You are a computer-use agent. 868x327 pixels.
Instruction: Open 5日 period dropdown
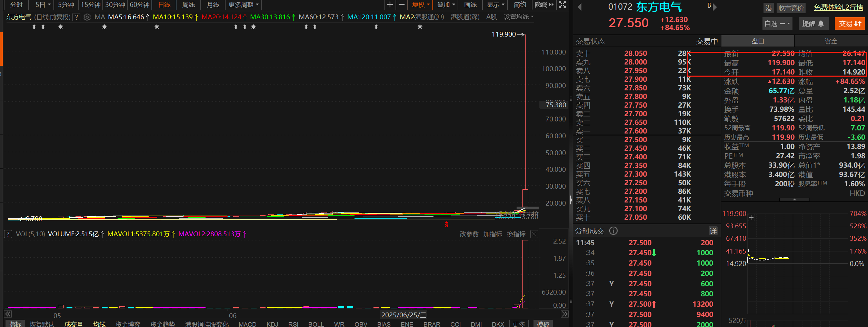43,5
